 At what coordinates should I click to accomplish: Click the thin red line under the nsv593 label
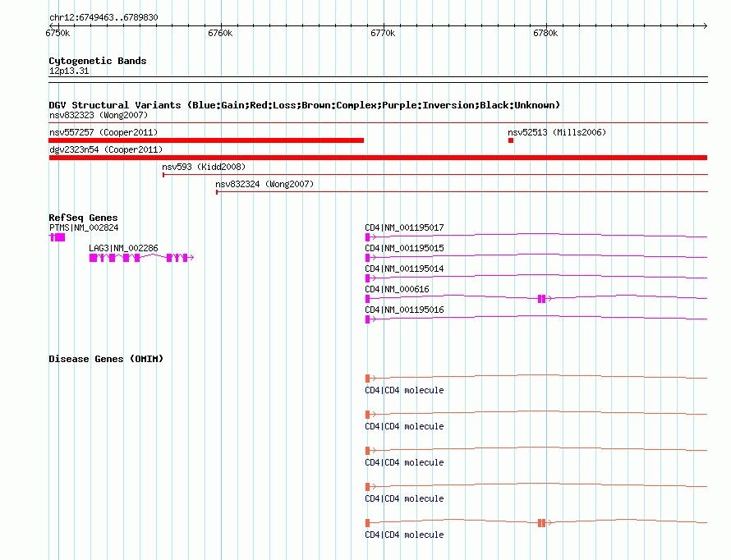tap(435, 175)
